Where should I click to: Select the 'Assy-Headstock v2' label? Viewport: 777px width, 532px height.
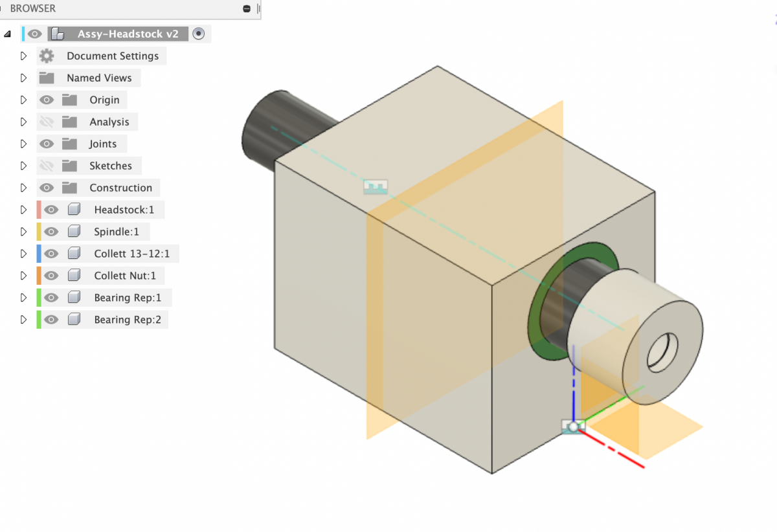(128, 34)
